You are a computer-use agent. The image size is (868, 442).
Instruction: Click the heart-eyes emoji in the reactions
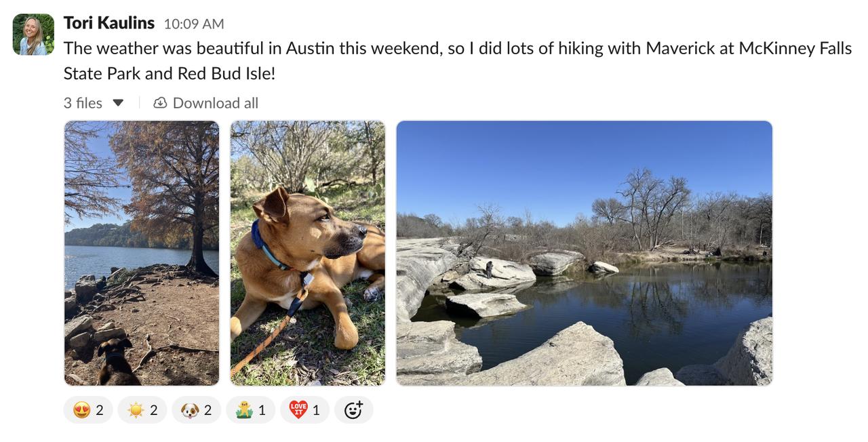coord(81,410)
